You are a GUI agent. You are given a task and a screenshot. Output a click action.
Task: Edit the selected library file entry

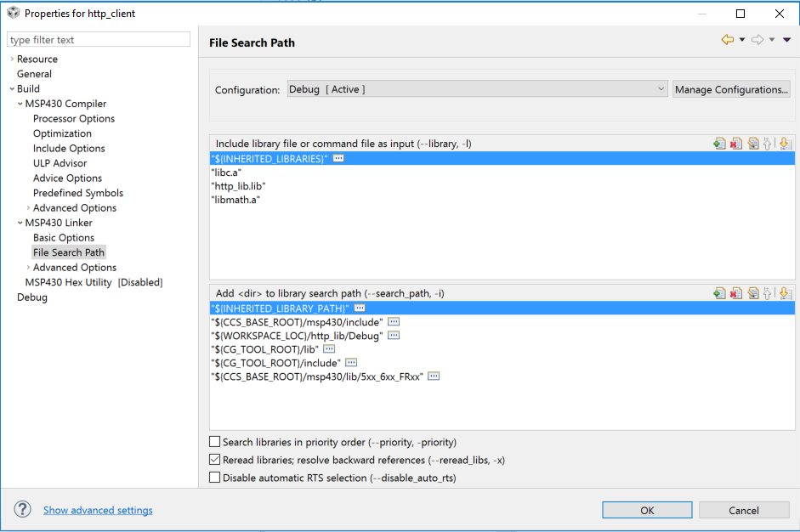click(753, 144)
